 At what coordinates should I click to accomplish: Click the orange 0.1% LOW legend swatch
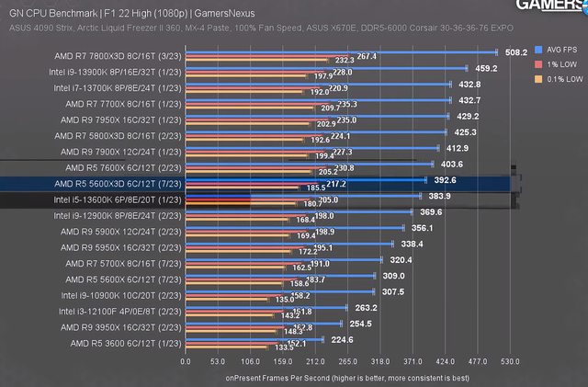pyautogui.click(x=537, y=80)
